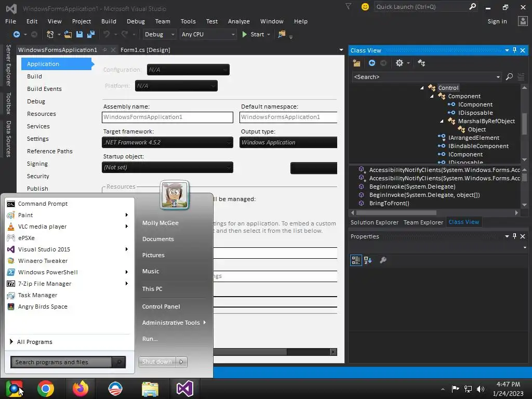Open the Toolbox side tab
Image resolution: width=532 pixels, height=399 pixels.
tap(8, 103)
